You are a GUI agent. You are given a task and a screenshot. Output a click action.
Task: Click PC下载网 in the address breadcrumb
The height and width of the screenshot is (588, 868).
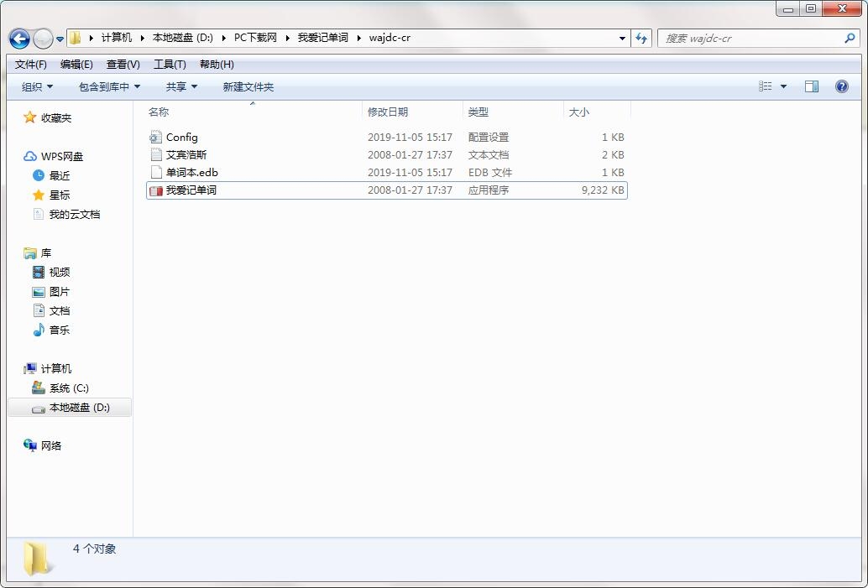click(x=255, y=38)
